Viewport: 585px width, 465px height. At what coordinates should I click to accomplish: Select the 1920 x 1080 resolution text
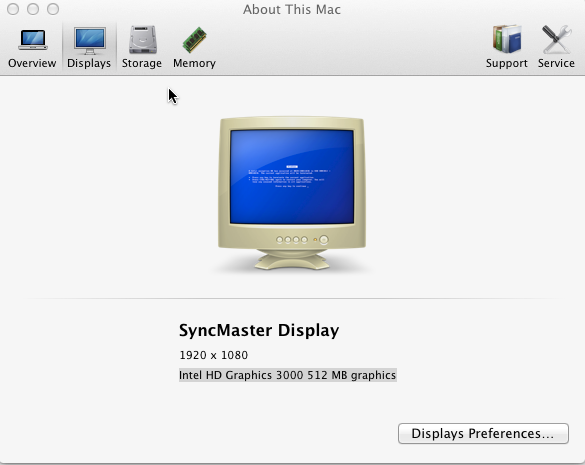[x=213, y=355]
